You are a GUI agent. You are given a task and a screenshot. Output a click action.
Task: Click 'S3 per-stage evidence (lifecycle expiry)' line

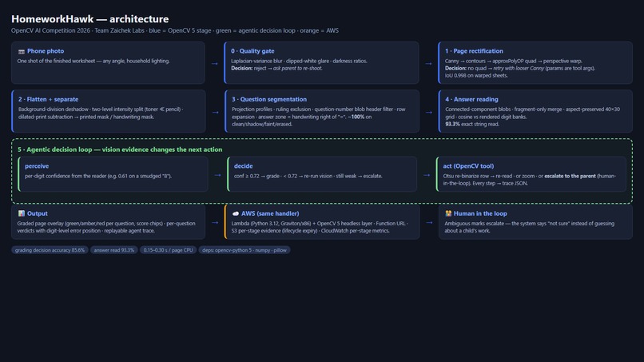[310, 231]
